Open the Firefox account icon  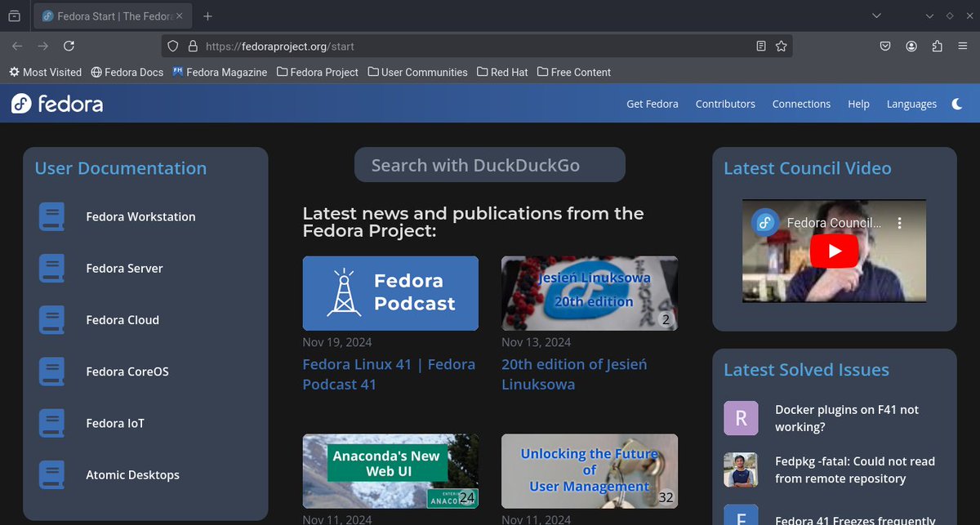pos(911,47)
